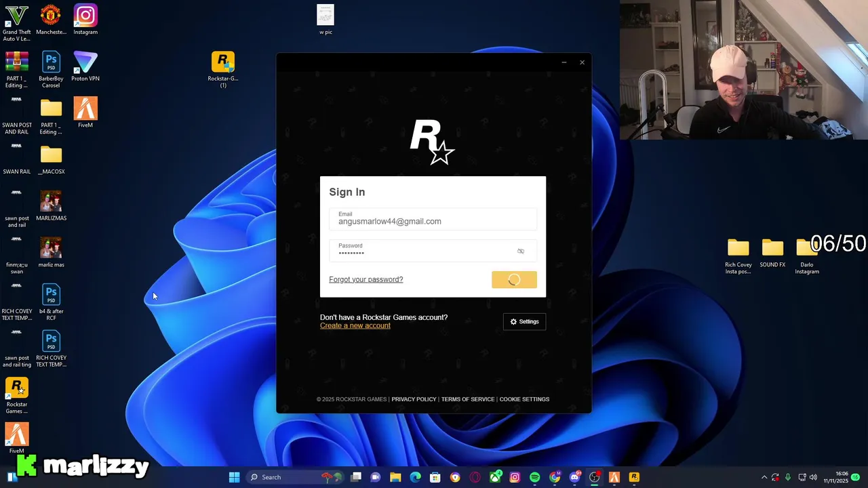Open Settings in Rockstar launcher
Screen dimensions: 868x488
[x=524, y=321]
